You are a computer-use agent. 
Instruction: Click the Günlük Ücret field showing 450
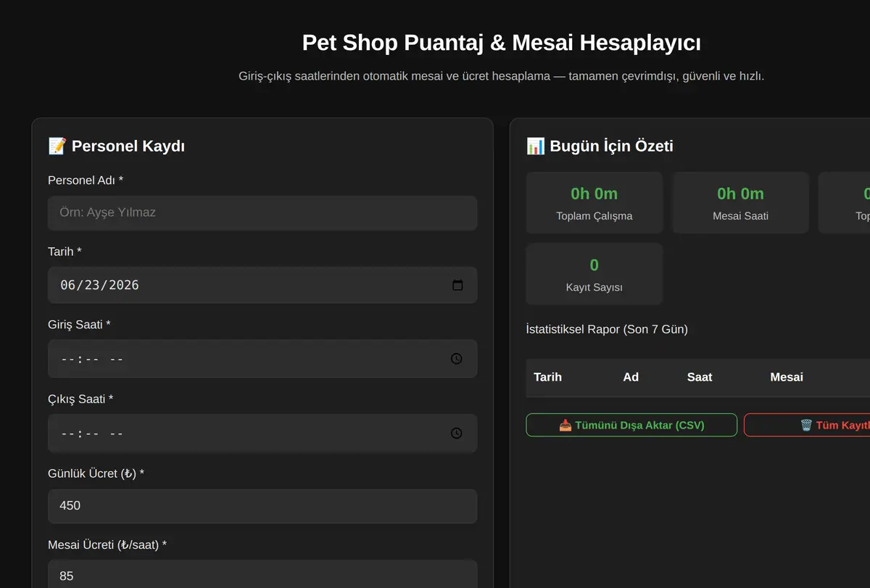[262, 505]
